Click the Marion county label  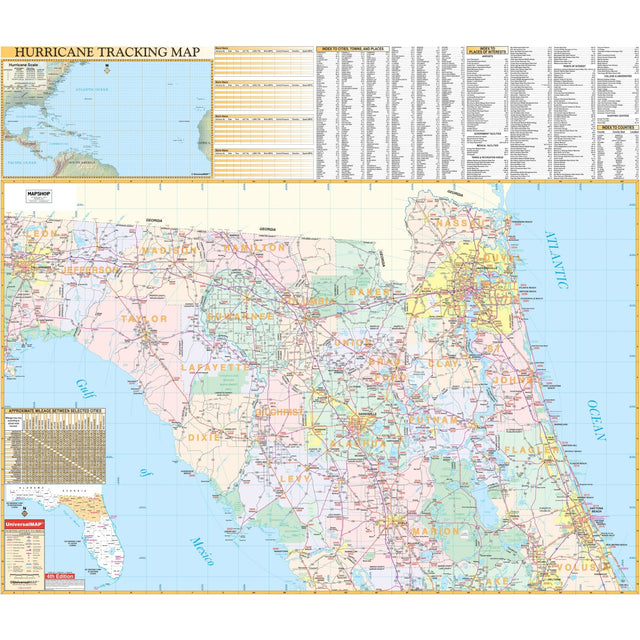pos(436,531)
